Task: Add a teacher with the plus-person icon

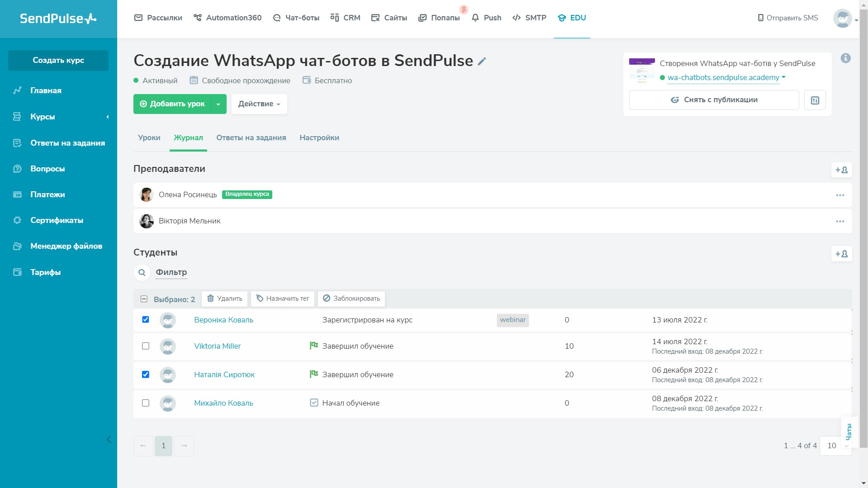Action: point(841,170)
